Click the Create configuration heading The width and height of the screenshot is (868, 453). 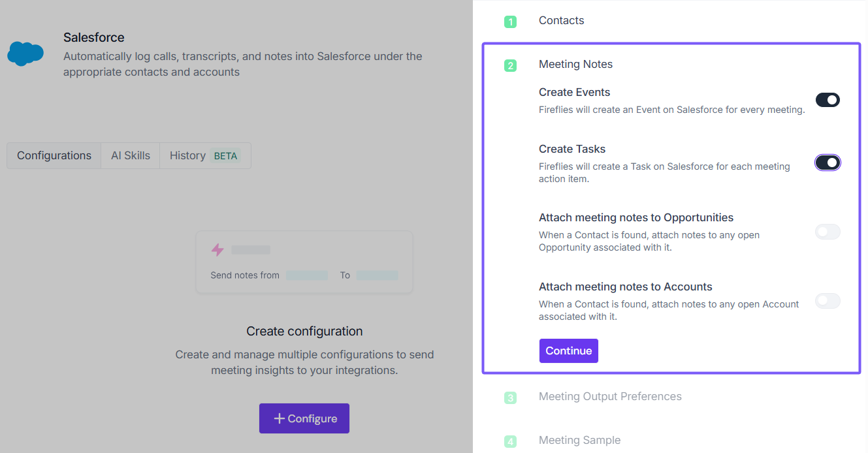(304, 331)
